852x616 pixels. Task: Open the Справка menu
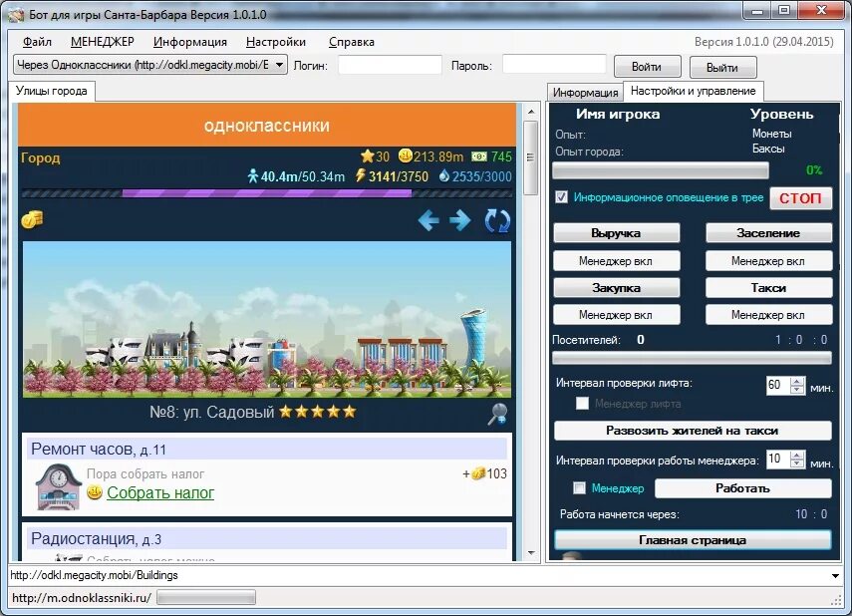[352, 42]
